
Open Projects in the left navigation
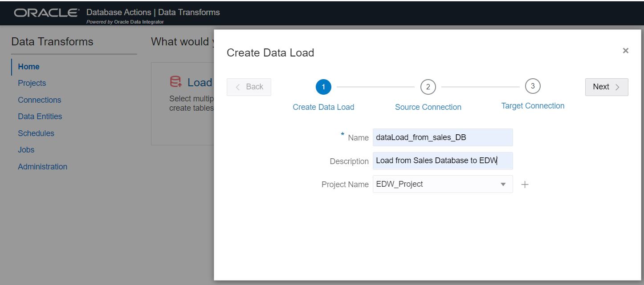tap(32, 83)
